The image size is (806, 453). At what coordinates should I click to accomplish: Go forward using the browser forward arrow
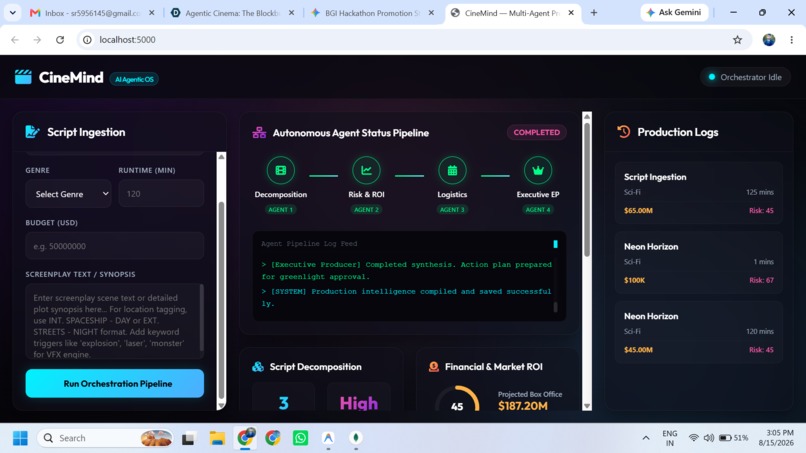37,40
